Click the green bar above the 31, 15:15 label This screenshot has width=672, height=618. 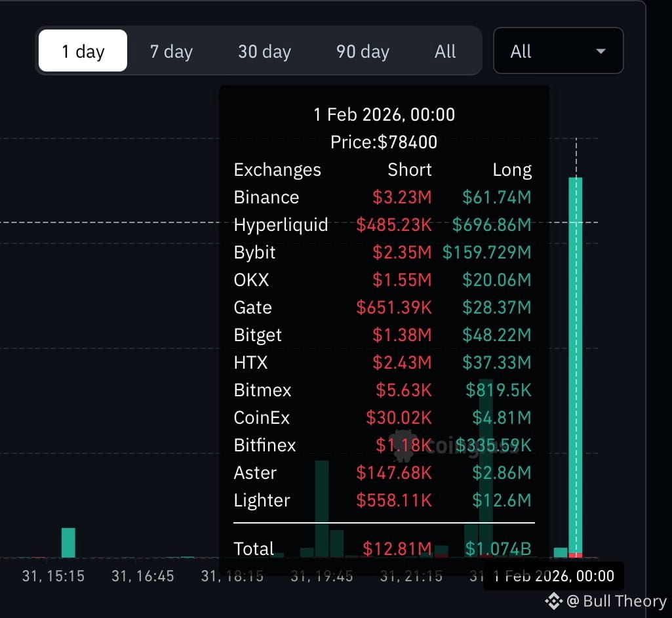click(x=68, y=543)
